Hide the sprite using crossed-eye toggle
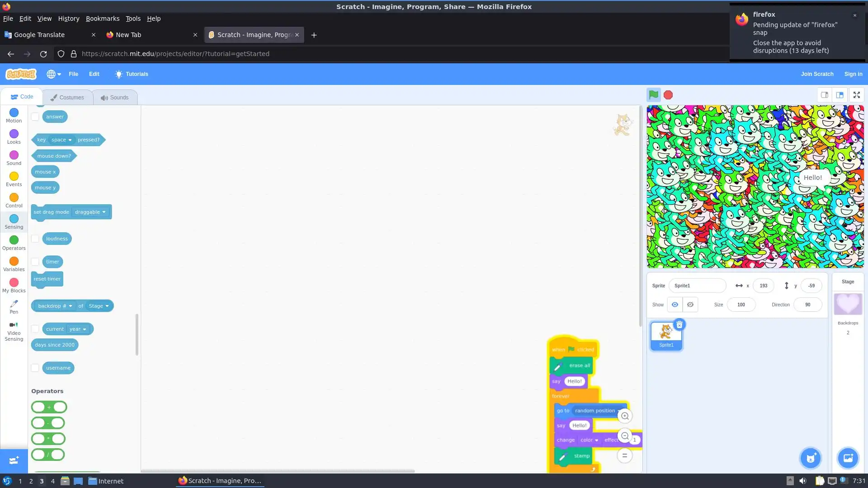Viewport: 868px width, 488px height. pyautogui.click(x=690, y=305)
